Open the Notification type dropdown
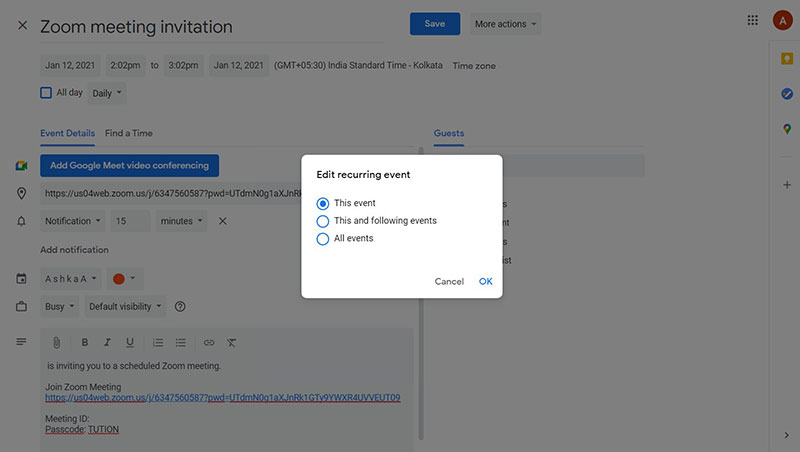The width and height of the screenshot is (800, 452). [x=72, y=221]
